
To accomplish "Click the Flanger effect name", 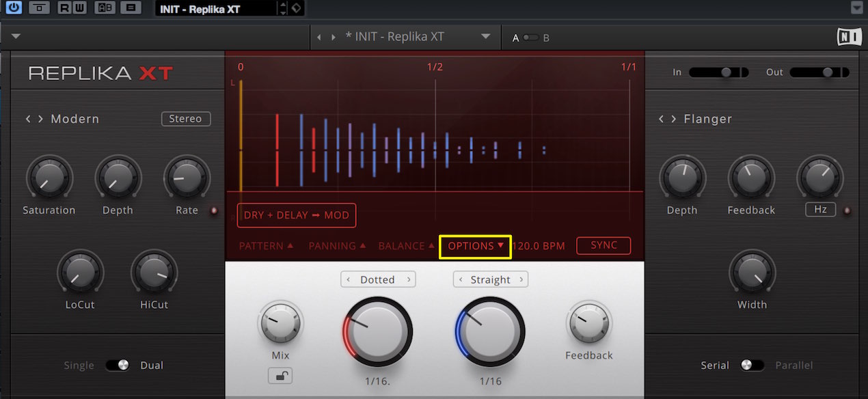I will 708,119.
